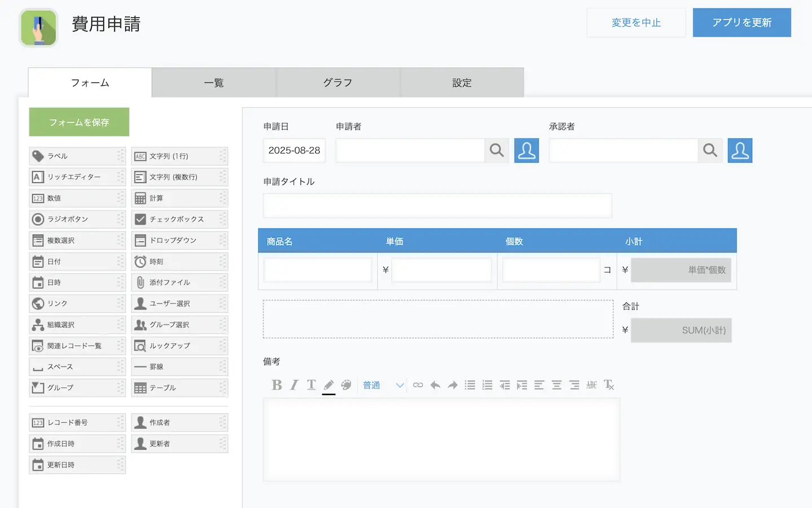Click the フォームを保存 button

coord(79,122)
